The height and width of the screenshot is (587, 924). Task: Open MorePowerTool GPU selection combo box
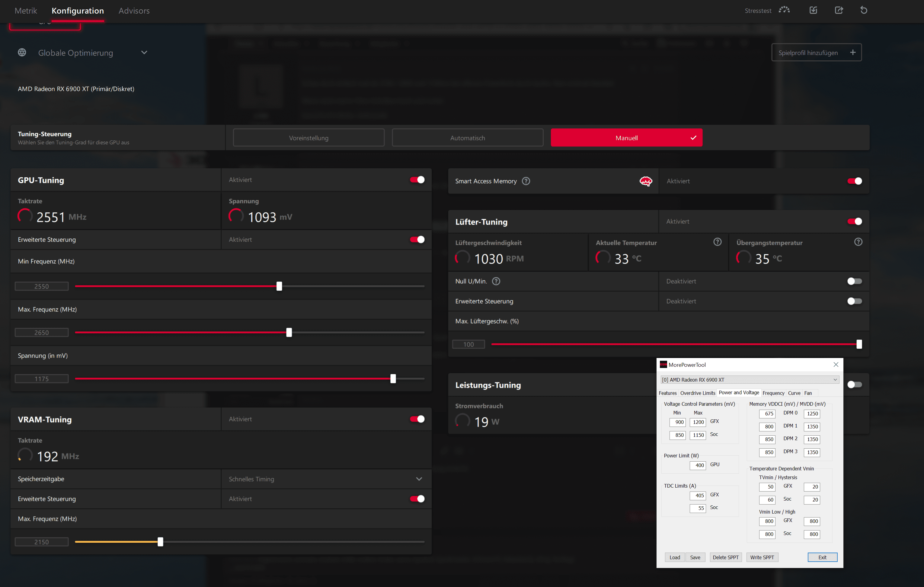750,380
